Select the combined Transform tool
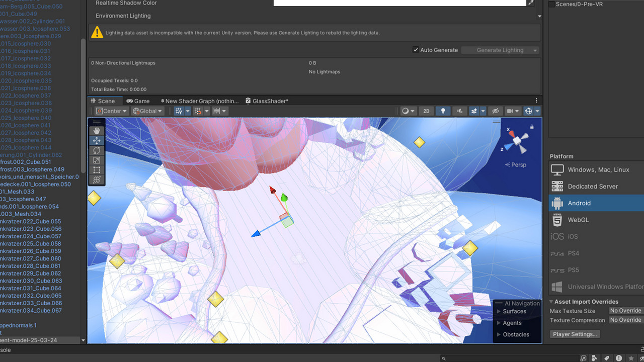 (97, 179)
